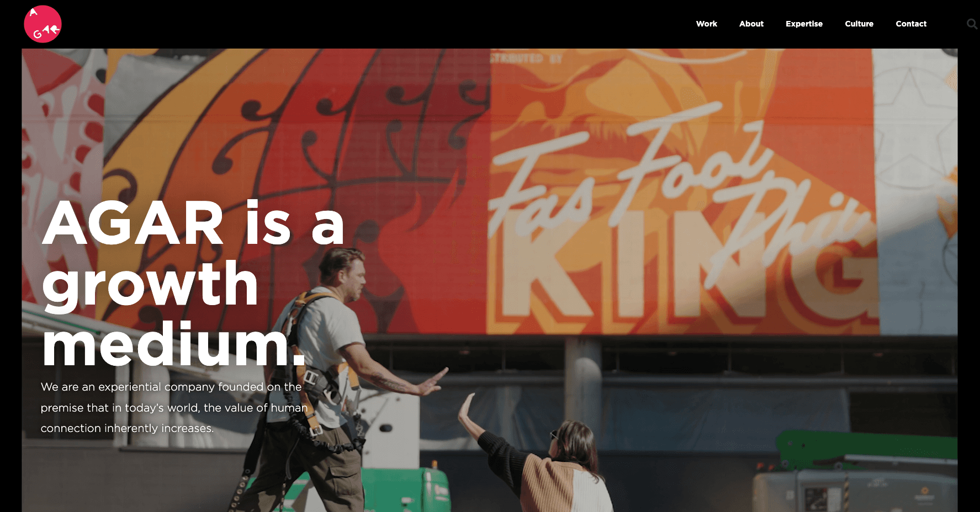Open the Culture navigation link
This screenshot has height=512, width=980.
[x=859, y=24]
